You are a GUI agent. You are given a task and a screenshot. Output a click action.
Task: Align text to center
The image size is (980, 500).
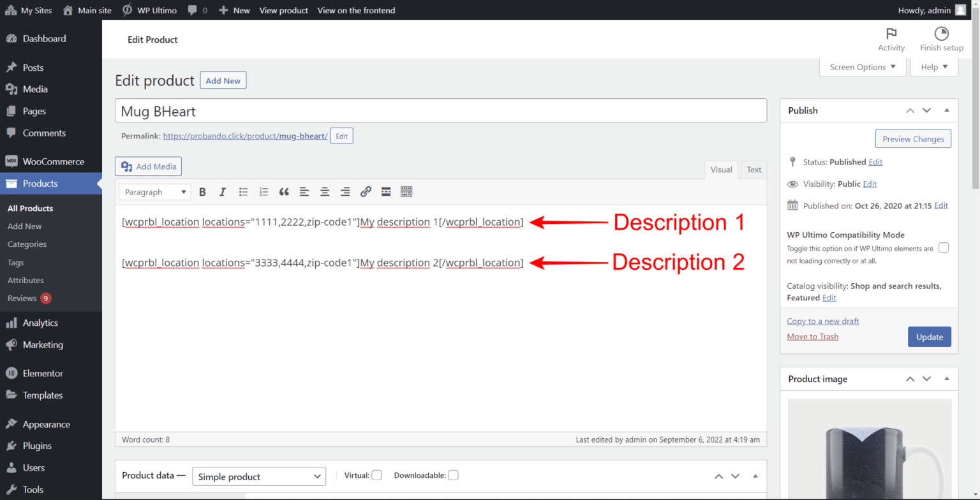[x=325, y=191]
